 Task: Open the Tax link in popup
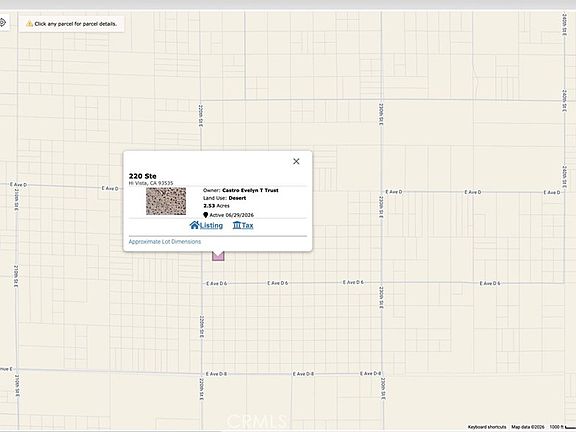(x=247, y=226)
